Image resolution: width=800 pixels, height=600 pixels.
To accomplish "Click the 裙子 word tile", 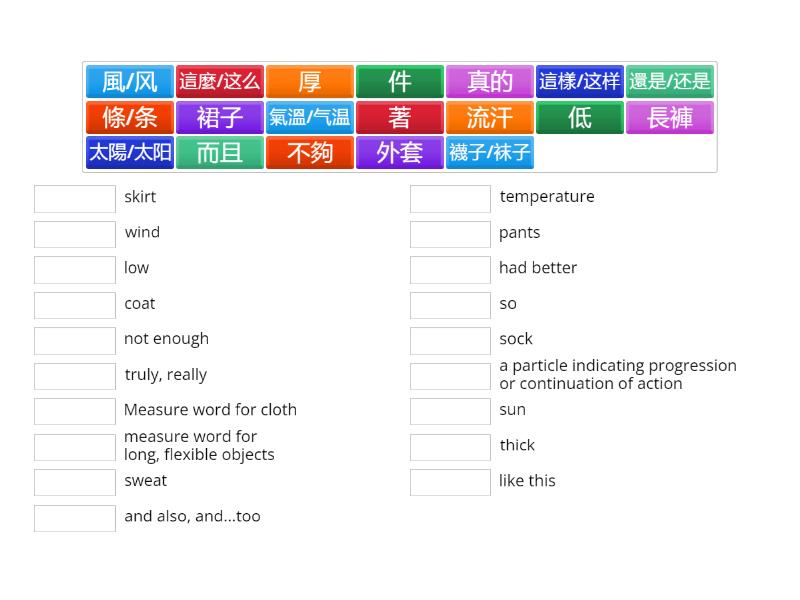I will [220, 118].
